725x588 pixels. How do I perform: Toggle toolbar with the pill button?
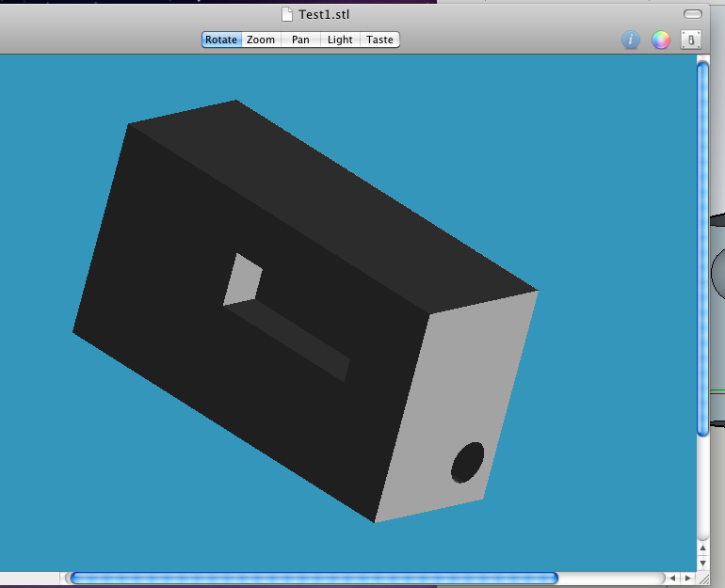click(x=693, y=14)
